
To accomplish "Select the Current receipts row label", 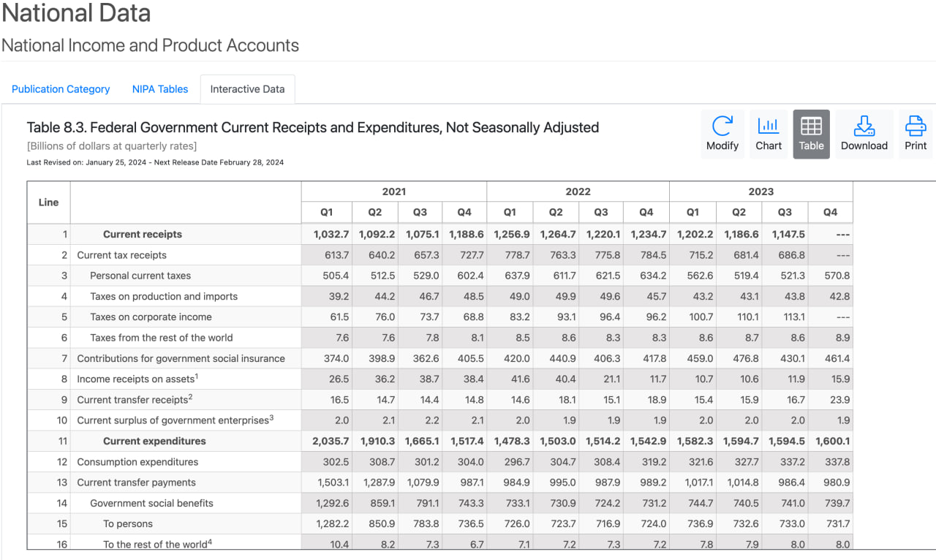I will coord(143,235).
